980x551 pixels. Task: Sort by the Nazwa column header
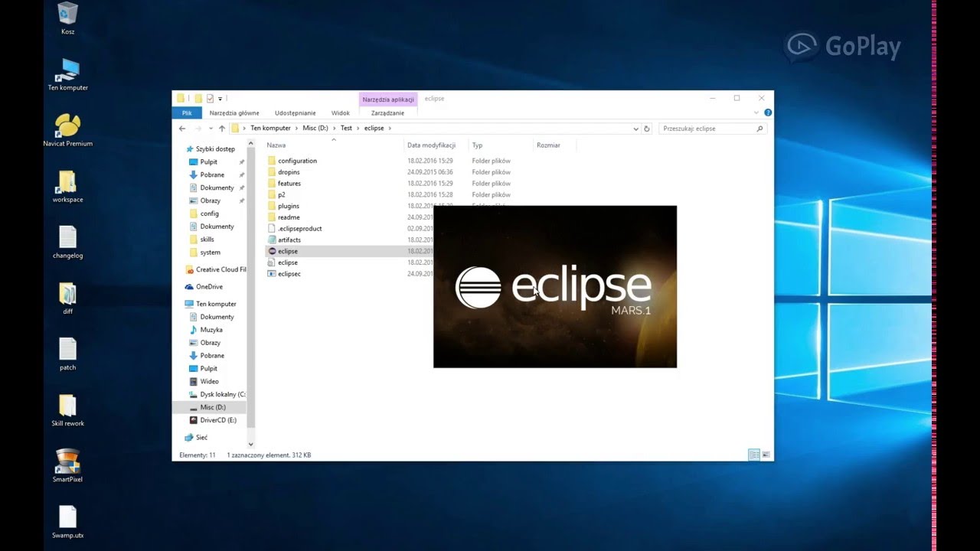[334, 145]
